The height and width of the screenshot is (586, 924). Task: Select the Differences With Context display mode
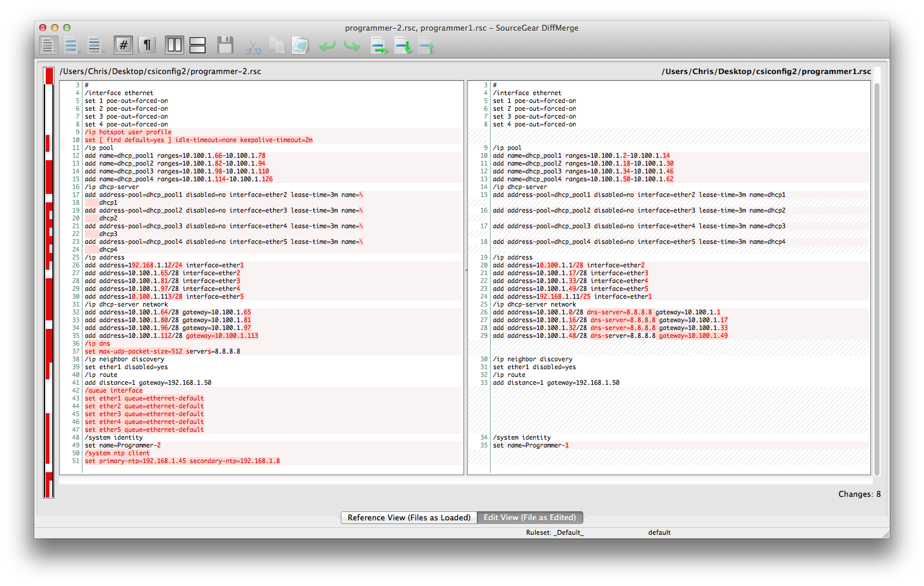95,45
